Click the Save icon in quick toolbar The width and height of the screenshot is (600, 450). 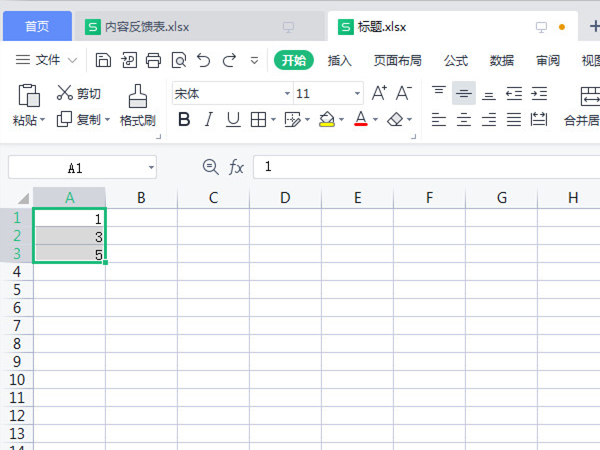pos(104,60)
